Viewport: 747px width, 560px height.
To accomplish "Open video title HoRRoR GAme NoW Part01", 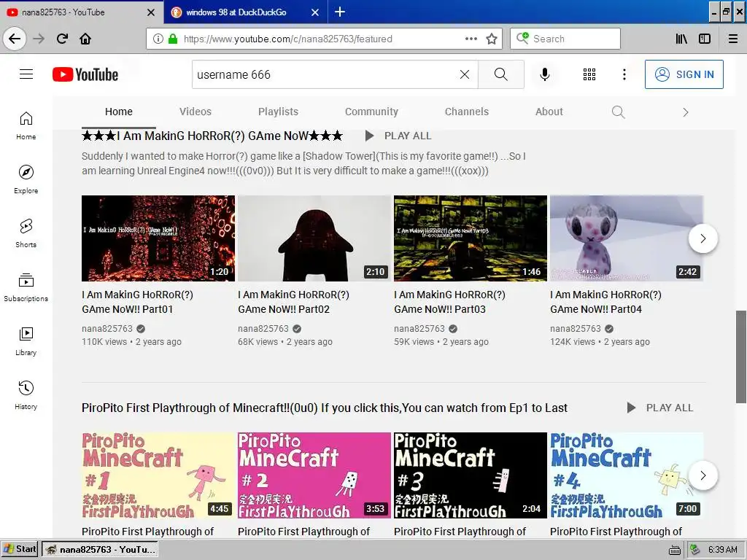I will click(138, 302).
